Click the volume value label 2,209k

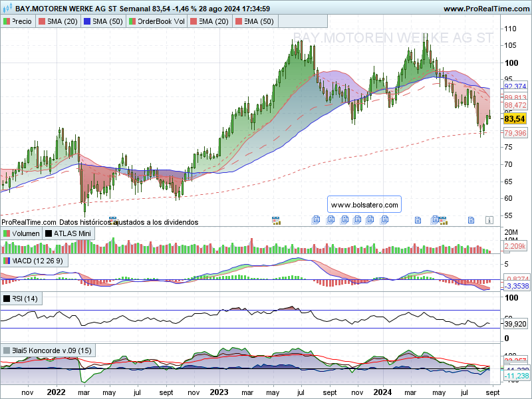point(515,246)
